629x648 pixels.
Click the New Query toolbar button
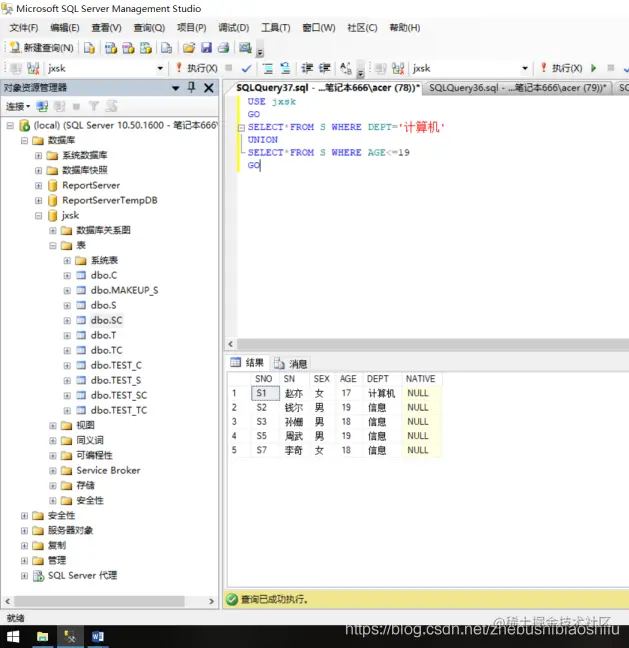tap(41, 48)
